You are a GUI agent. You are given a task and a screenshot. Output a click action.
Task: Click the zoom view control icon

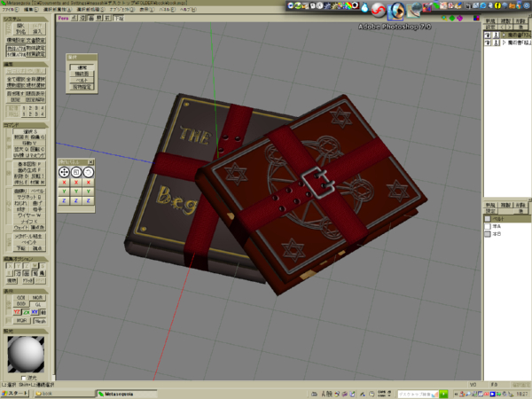89,171
